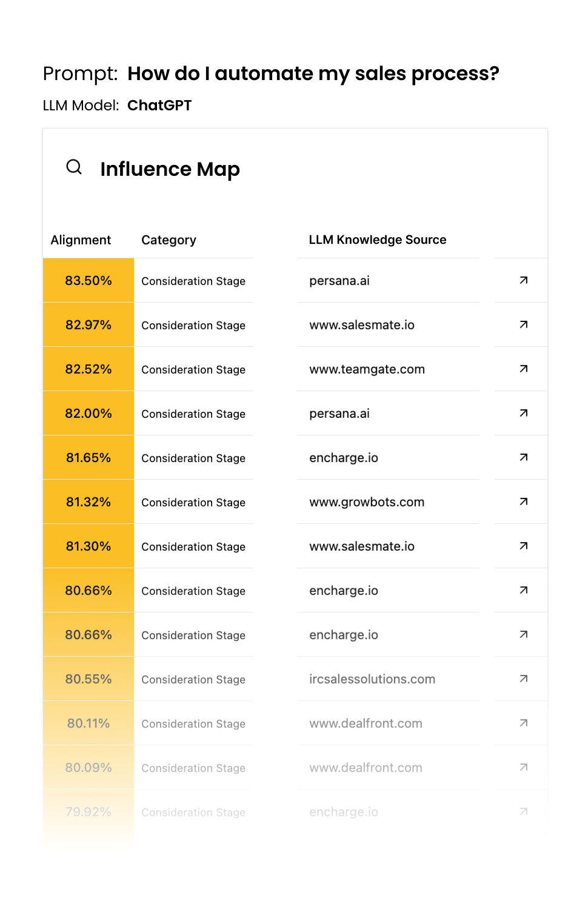Click the www.growbots.com source
The height and width of the screenshot is (917, 588).
pos(367,502)
